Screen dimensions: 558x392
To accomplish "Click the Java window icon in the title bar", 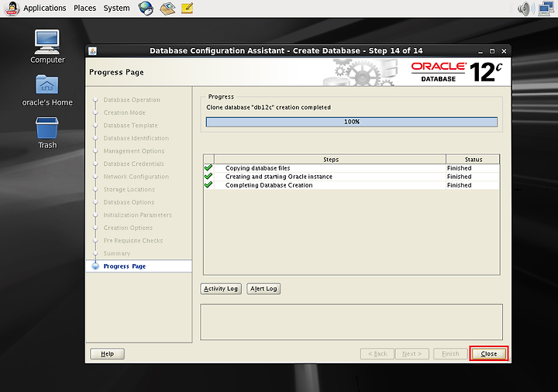I will (92, 51).
